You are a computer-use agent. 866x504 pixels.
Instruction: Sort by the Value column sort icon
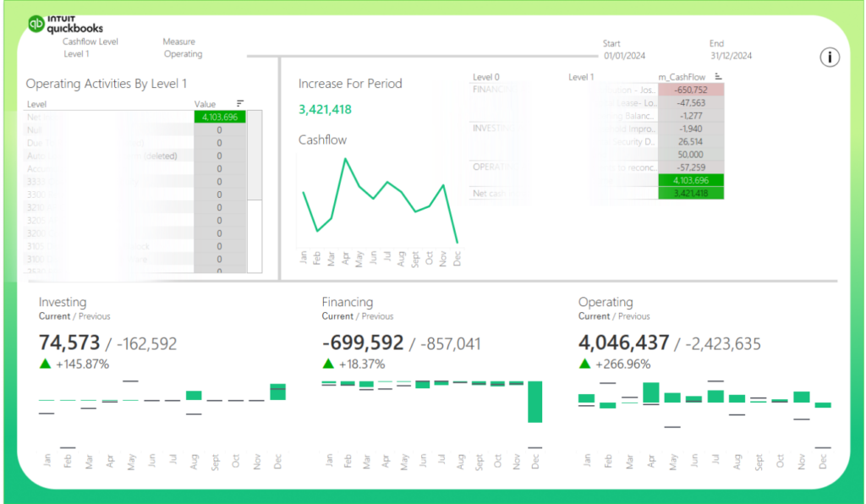coord(239,103)
